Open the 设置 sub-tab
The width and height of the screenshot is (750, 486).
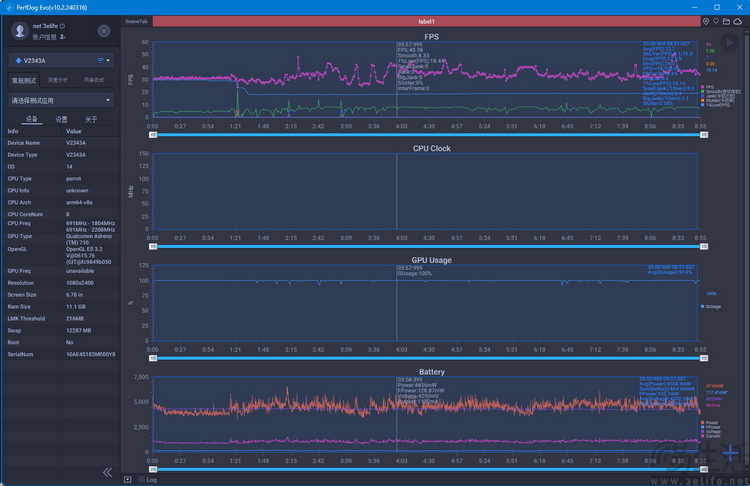[61, 119]
